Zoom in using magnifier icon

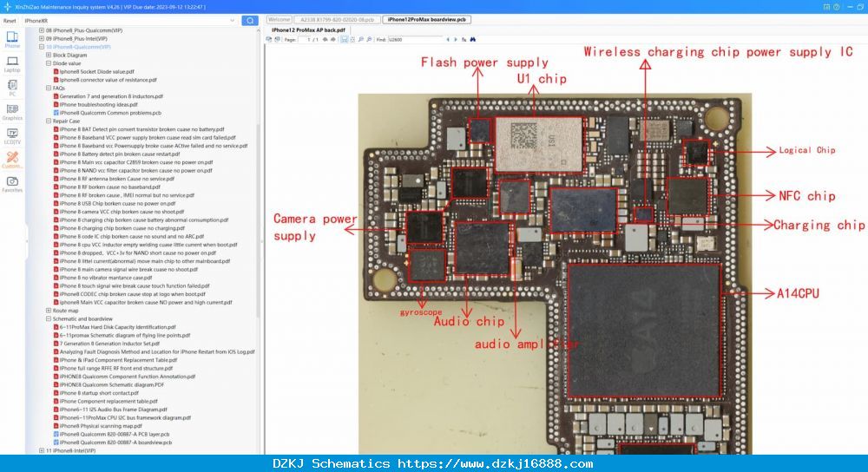pos(369,40)
